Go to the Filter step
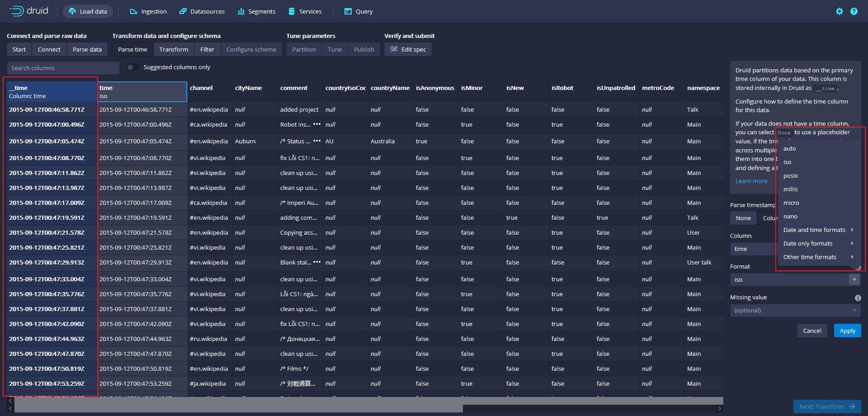 click(207, 49)
